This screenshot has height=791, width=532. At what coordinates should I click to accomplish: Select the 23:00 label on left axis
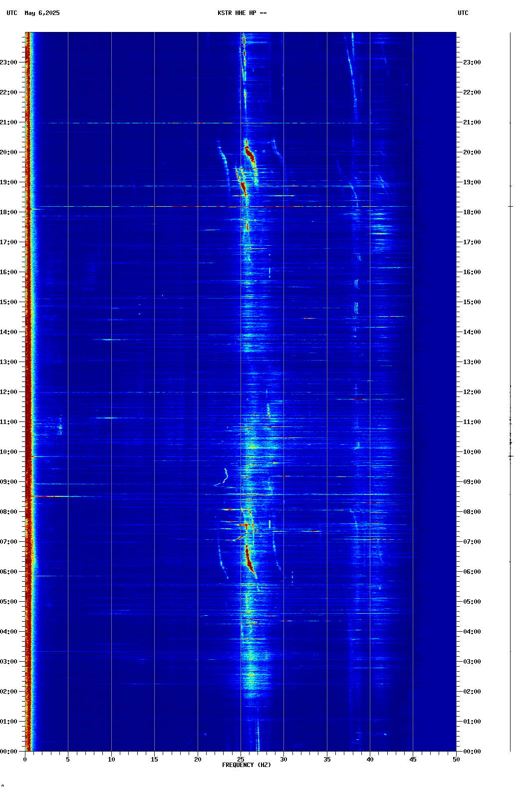(8, 62)
